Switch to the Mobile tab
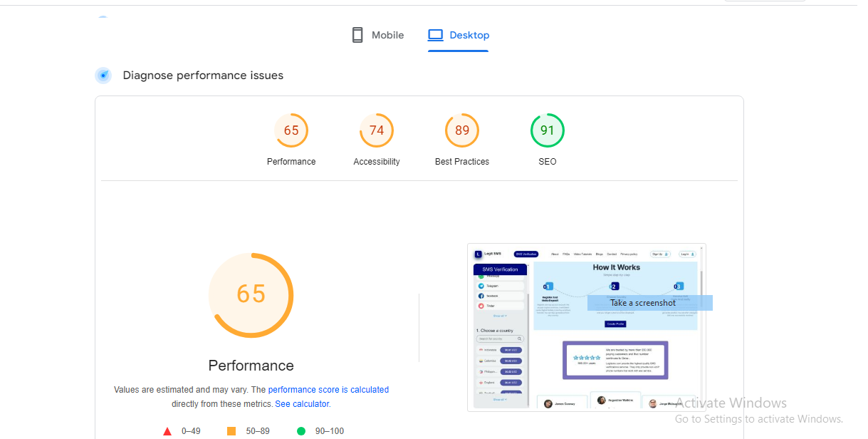The height and width of the screenshot is (439, 868). (378, 35)
